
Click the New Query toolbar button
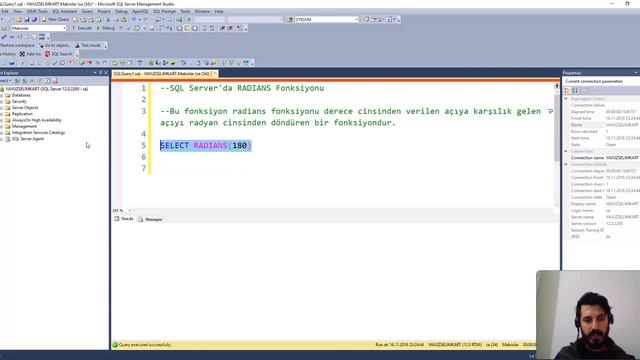coord(55,19)
